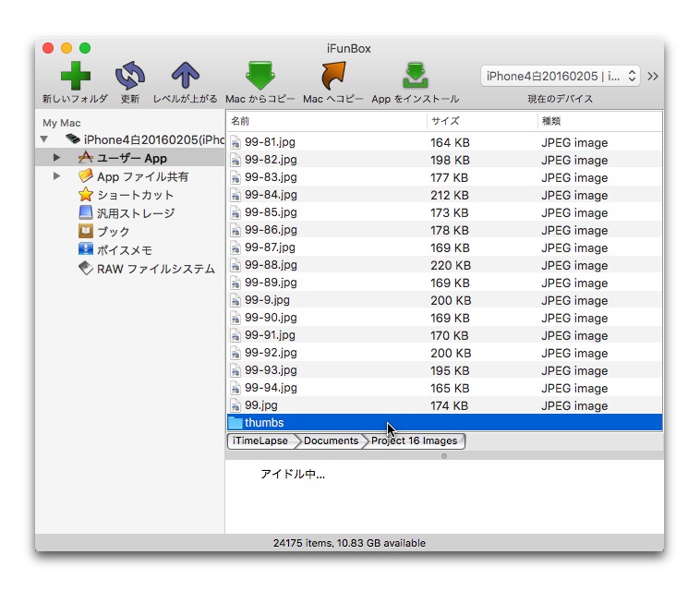Open the current device dropdown
The image size is (700, 591).
[561, 76]
